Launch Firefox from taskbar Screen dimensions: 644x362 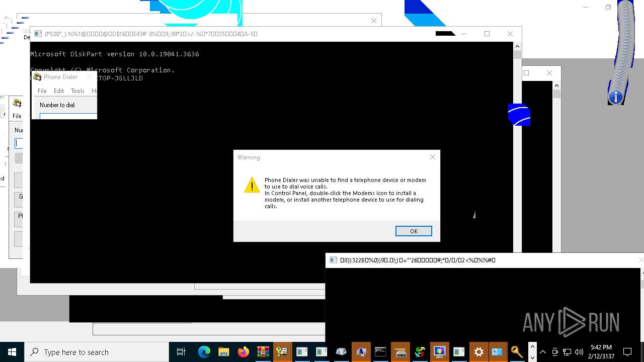click(243, 352)
